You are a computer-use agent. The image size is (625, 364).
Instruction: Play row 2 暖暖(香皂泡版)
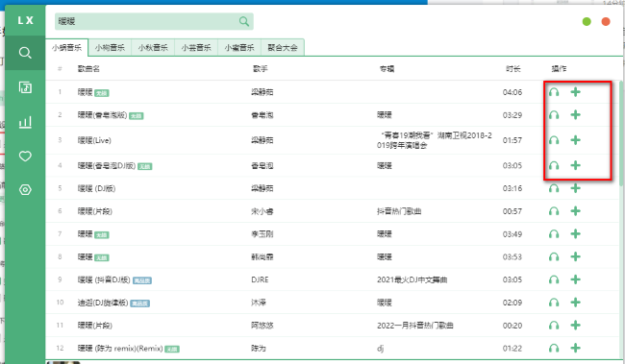point(554,115)
